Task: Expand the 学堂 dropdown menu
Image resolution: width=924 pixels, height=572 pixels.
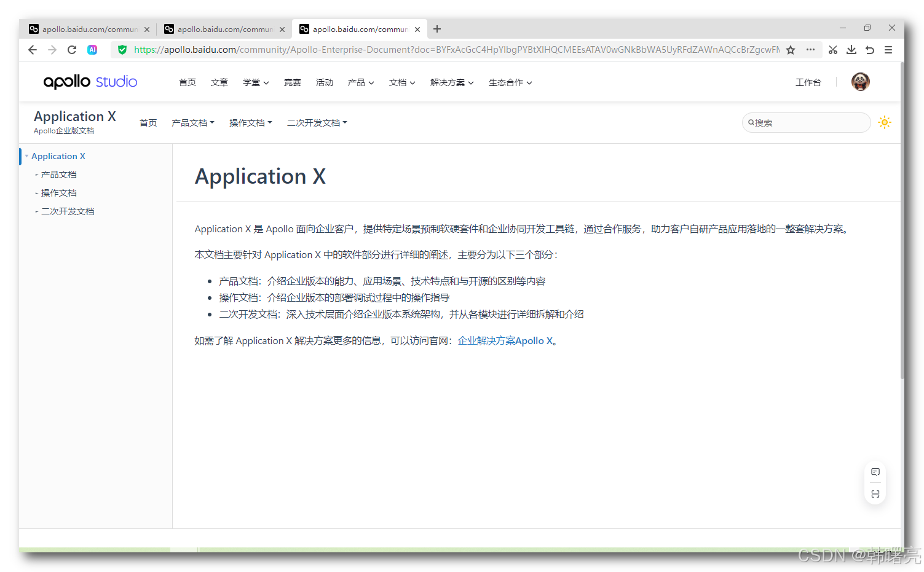Action: click(256, 82)
